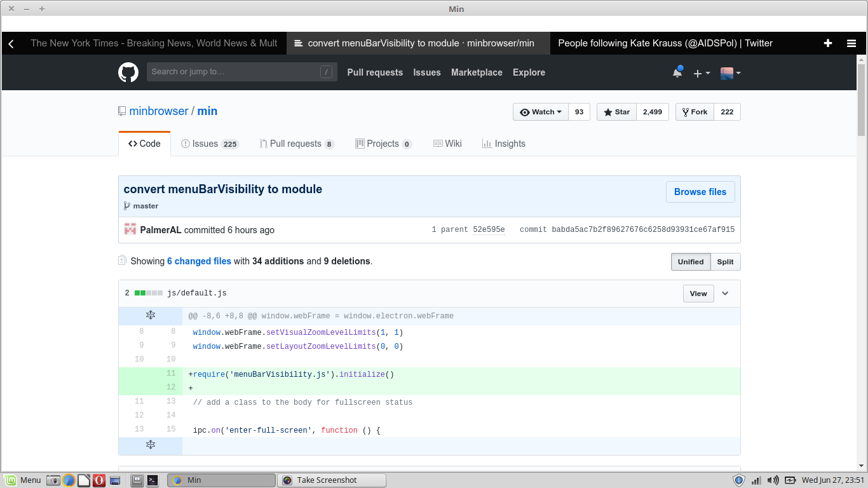
Task: Open the parent commit 52e595e
Action: pyautogui.click(x=489, y=229)
